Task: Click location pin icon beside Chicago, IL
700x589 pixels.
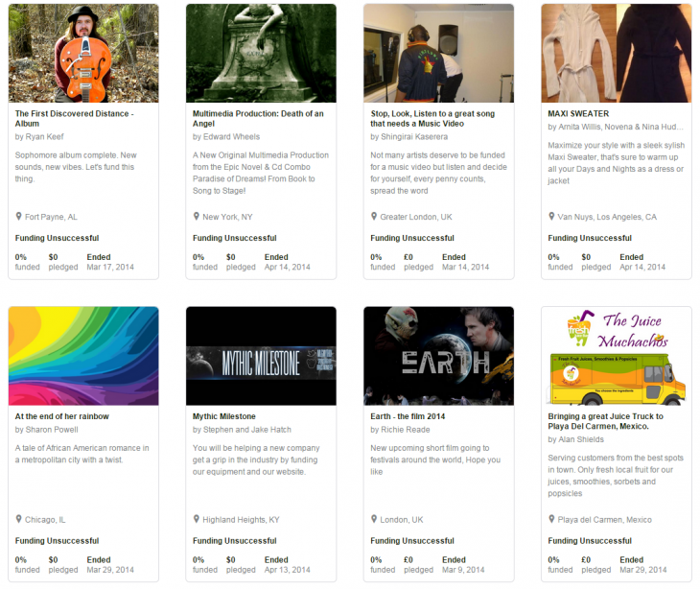Action: coord(18,519)
